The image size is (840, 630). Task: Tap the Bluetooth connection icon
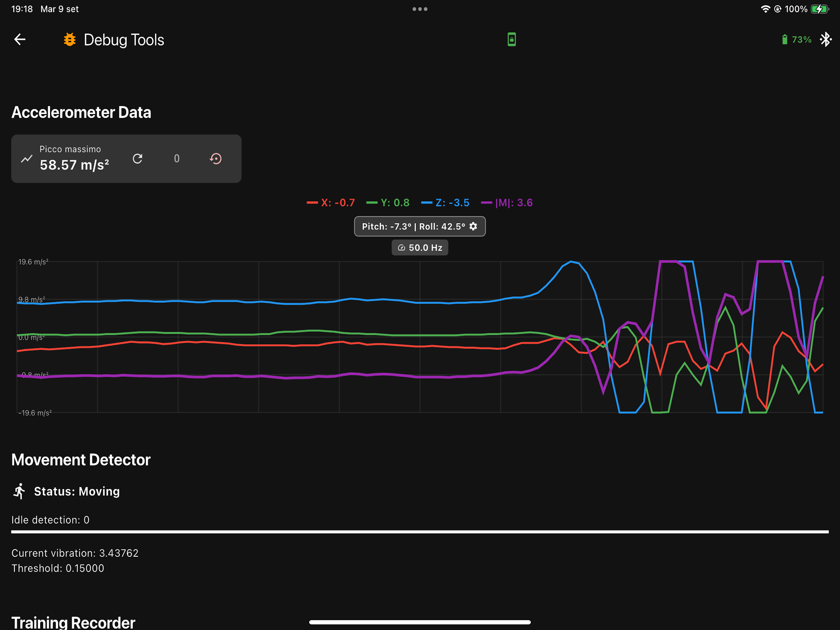point(826,39)
